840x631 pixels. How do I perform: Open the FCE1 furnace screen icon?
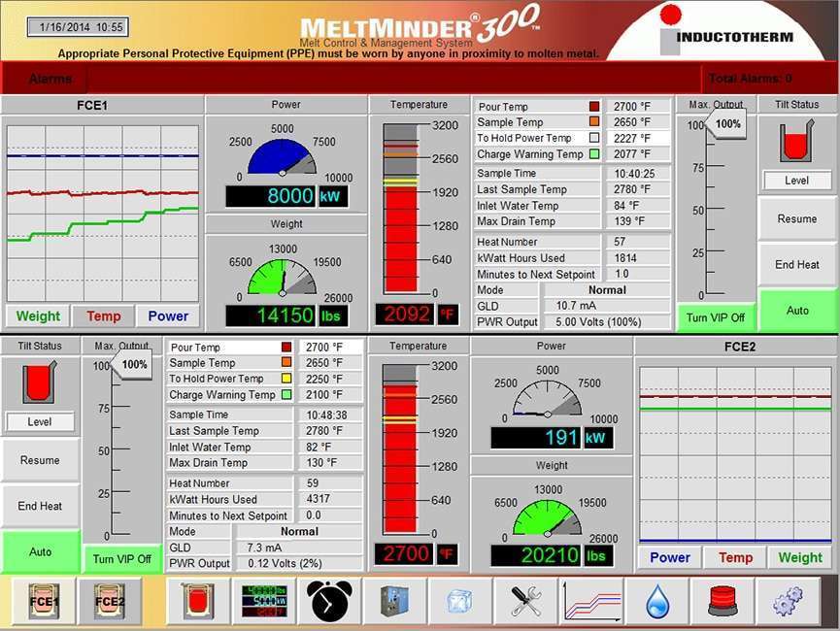click(45, 601)
